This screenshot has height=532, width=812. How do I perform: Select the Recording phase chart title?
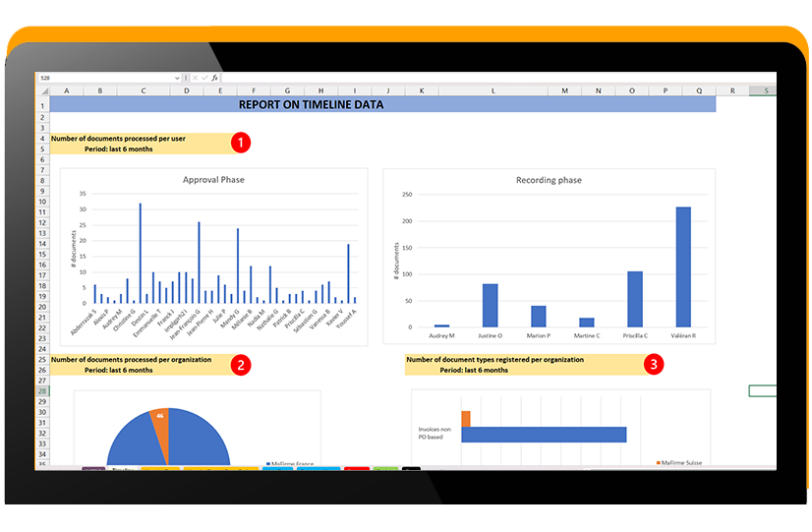[x=549, y=180]
